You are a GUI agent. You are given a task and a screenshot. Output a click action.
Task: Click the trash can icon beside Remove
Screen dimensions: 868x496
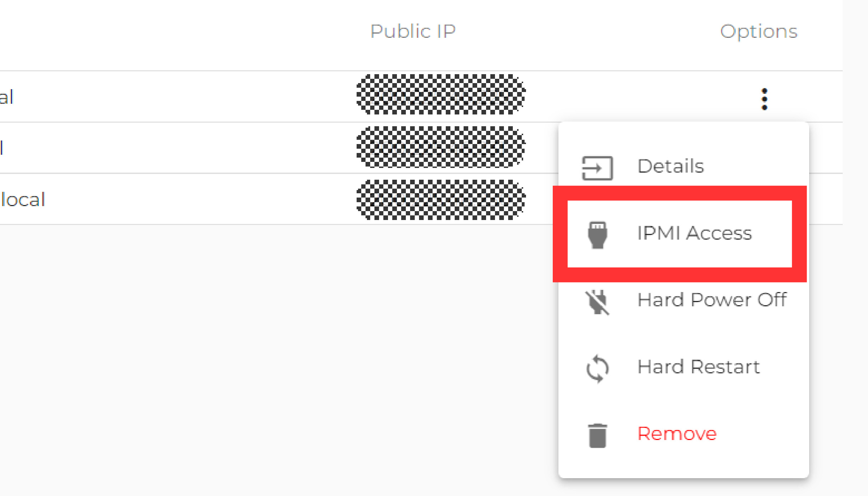click(597, 435)
